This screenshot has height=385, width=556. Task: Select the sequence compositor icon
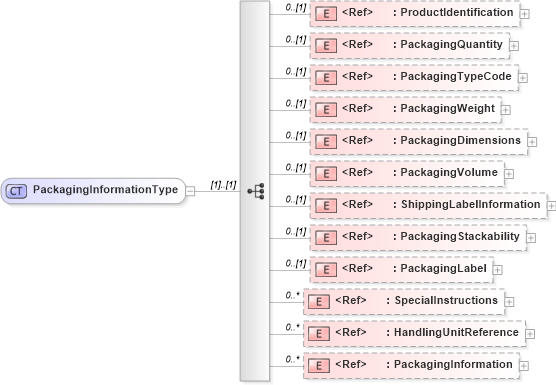256,191
